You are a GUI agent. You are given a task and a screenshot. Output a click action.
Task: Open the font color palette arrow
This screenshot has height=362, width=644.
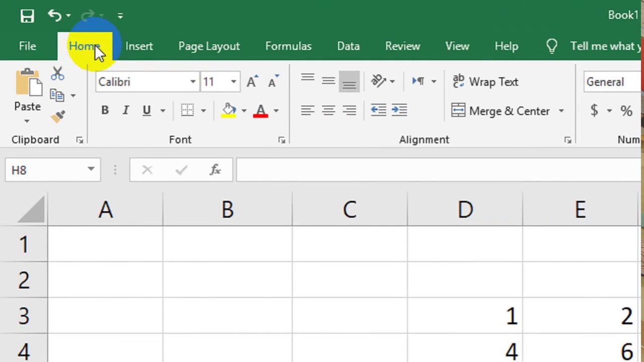[x=276, y=111]
